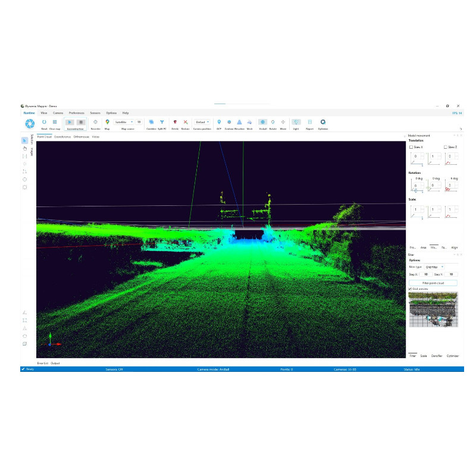Toggle the Light effect icon
Viewport: 476px width, 476px height.
click(296, 122)
